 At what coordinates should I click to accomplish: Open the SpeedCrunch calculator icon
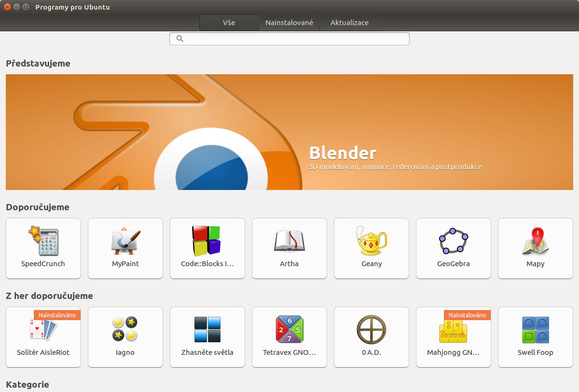43,241
